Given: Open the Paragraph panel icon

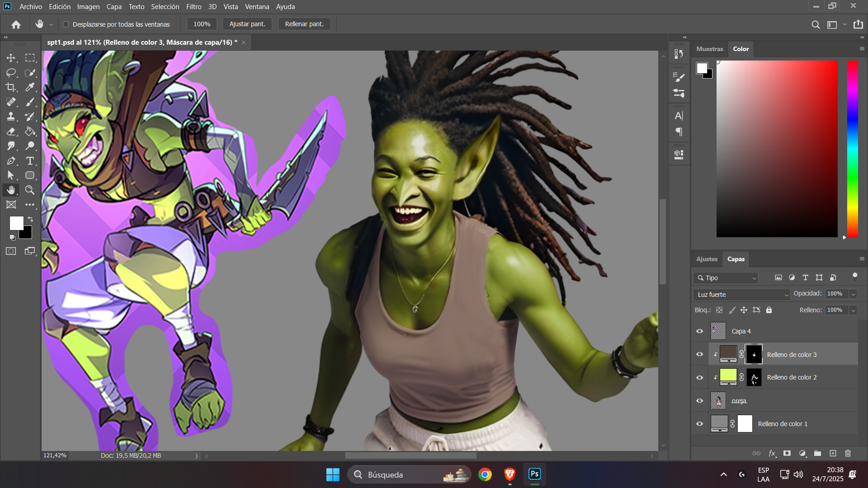Looking at the screenshot, I should pyautogui.click(x=679, y=132).
